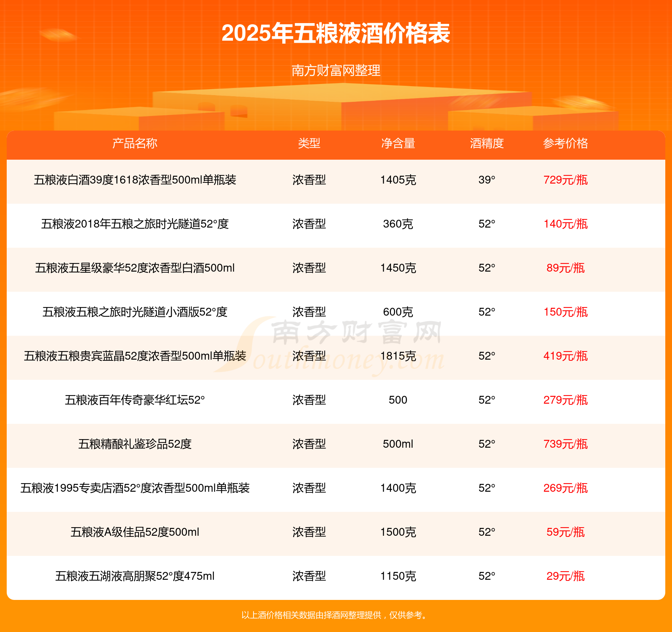Select "浓香型" in the 269元/瓶 row
The height and width of the screenshot is (632, 672).
click(x=309, y=488)
